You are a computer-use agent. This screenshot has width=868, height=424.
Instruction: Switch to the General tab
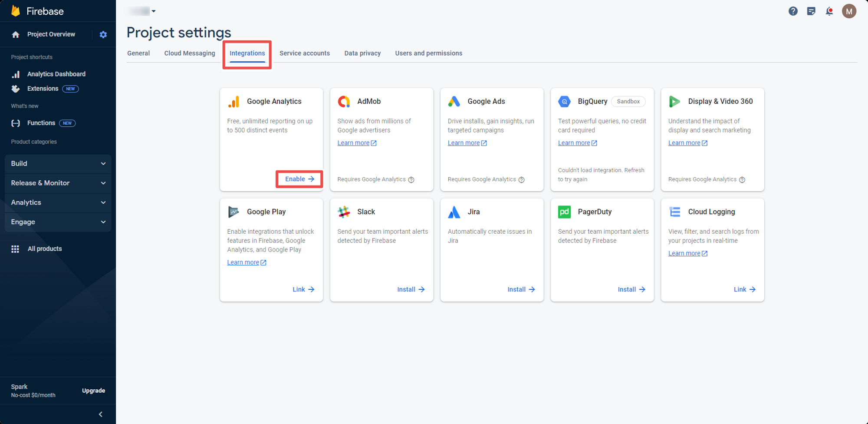point(138,53)
